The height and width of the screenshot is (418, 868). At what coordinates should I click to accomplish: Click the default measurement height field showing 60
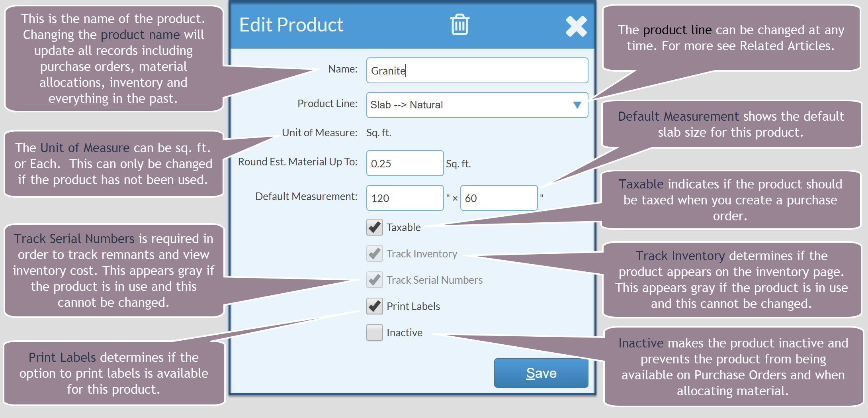coord(499,198)
